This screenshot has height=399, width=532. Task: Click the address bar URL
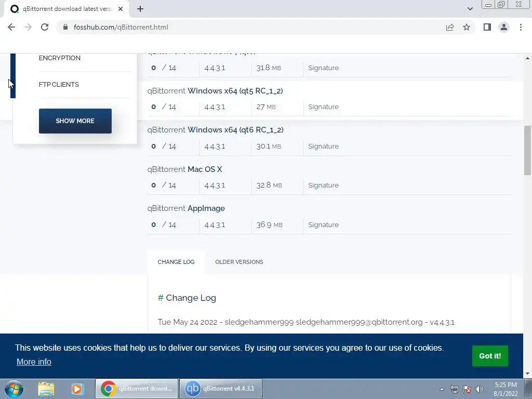[x=121, y=27]
